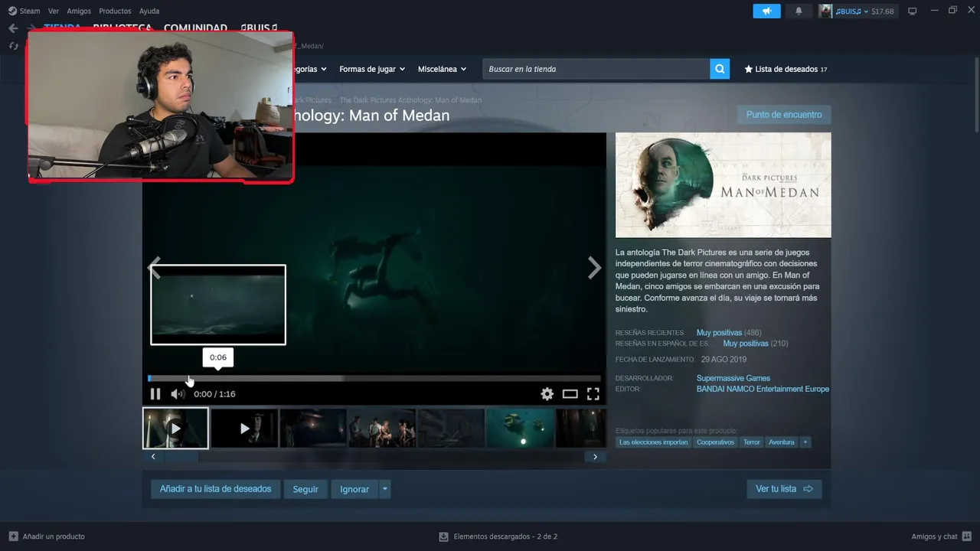Image resolution: width=980 pixels, height=551 pixels.
Task: Expand Miscelánea menu
Action: 442,69
